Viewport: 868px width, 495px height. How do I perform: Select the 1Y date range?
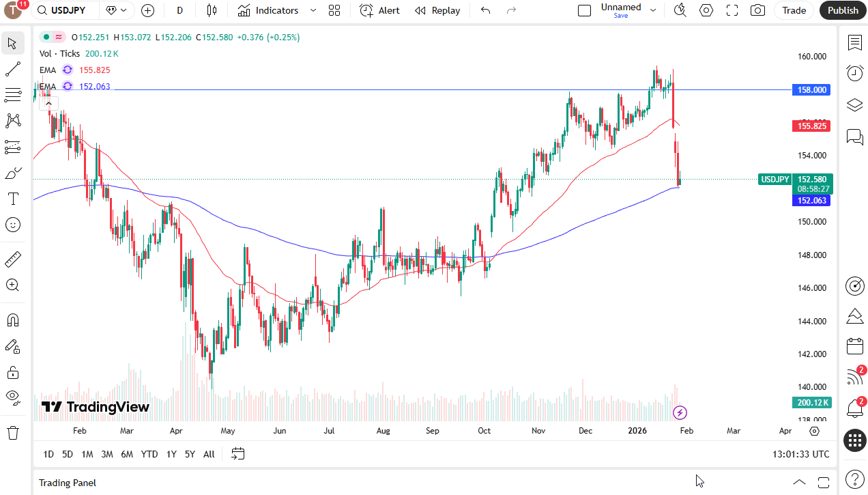point(171,454)
